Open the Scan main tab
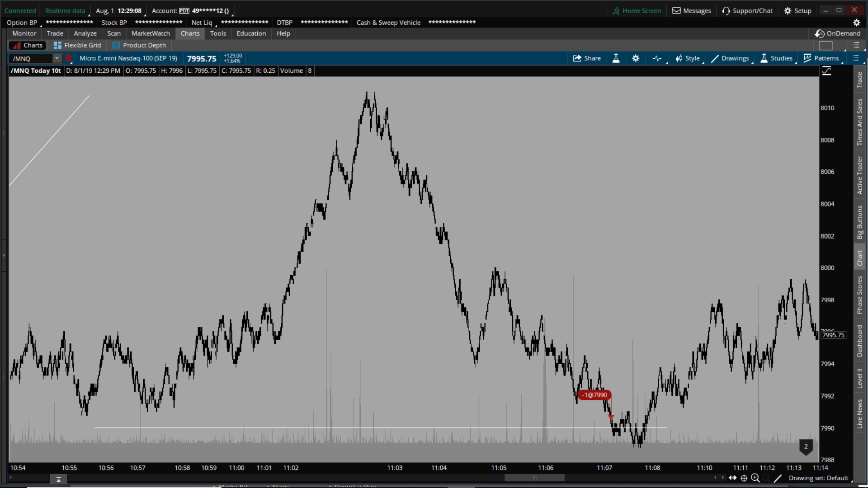868x488 pixels. (114, 33)
